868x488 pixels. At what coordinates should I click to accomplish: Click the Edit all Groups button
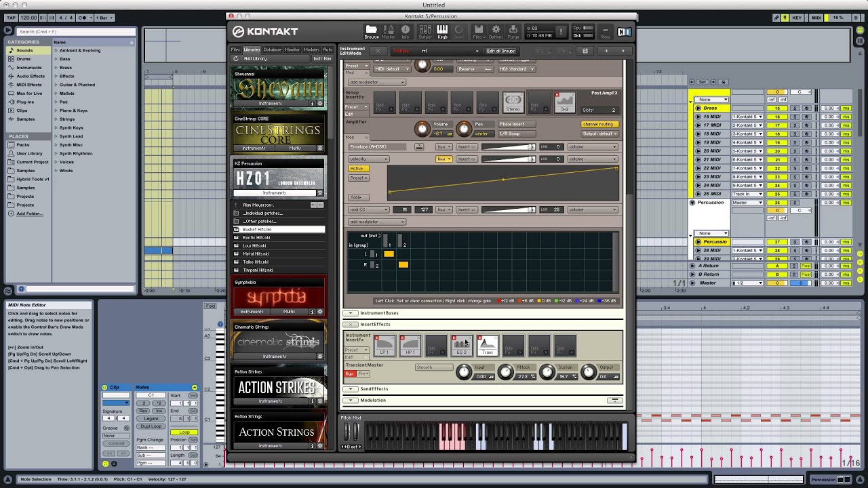pyautogui.click(x=500, y=51)
